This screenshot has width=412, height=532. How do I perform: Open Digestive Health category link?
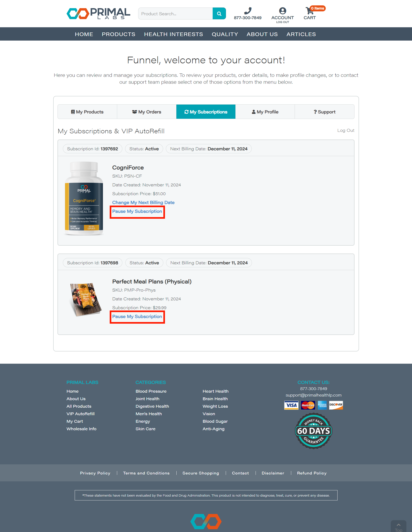tap(152, 406)
